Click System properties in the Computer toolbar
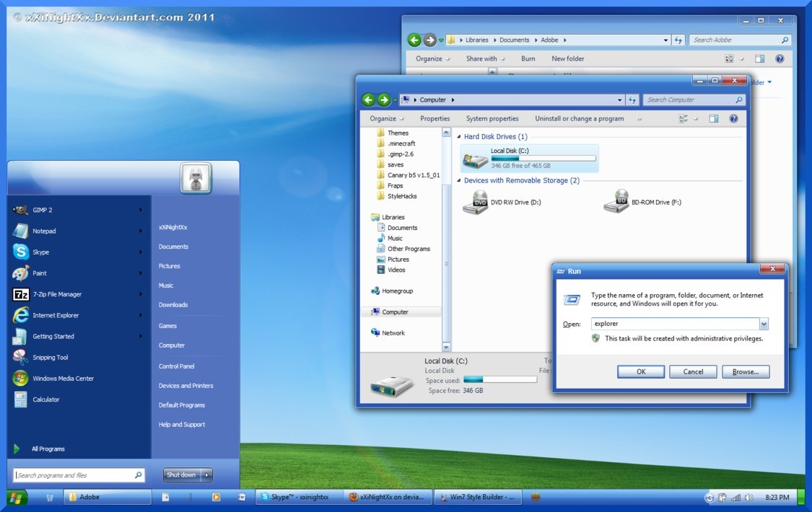The width and height of the screenshot is (812, 512). point(491,118)
